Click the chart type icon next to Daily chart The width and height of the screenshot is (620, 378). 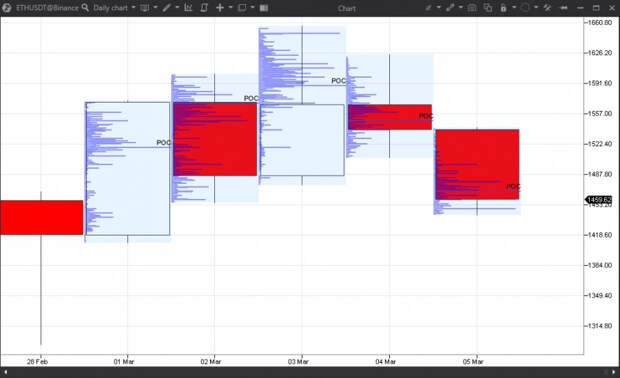[x=145, y=8]
